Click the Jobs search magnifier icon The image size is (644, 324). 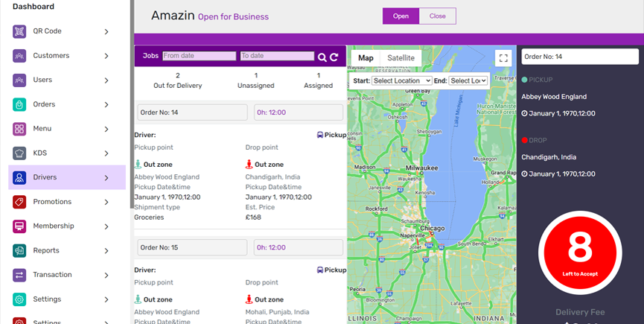pos(322,57)
